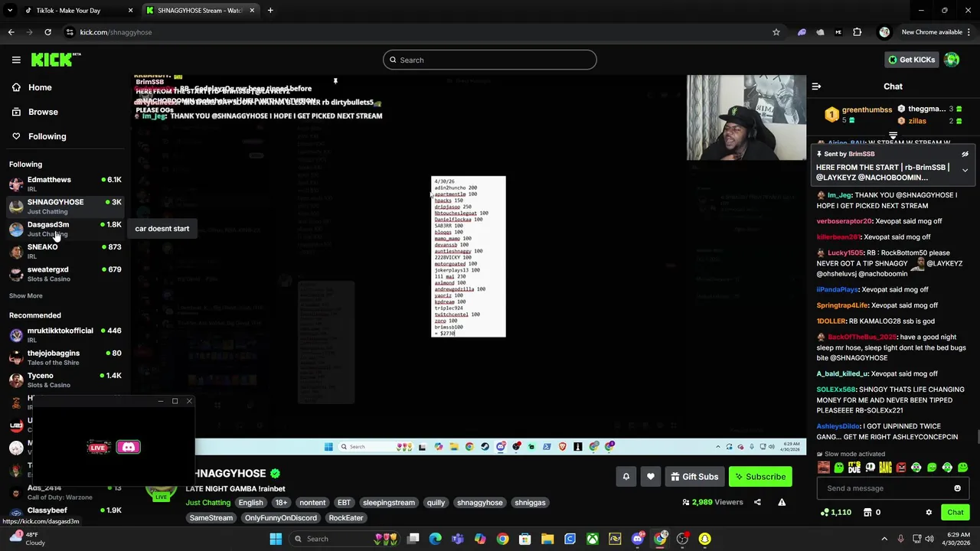Insert the IT'S DUE emote
980x551 pixels.
pos(854,468)
